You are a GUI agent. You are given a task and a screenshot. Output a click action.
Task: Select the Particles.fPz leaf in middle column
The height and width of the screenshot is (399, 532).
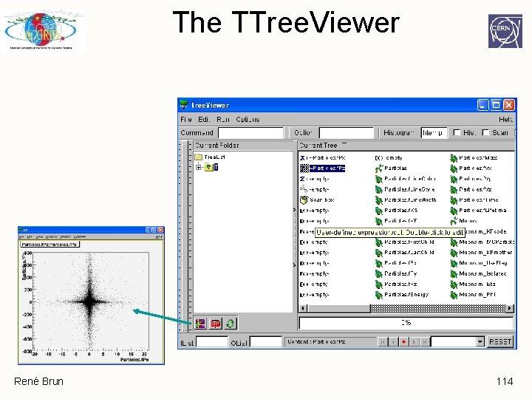click(396, 284)
